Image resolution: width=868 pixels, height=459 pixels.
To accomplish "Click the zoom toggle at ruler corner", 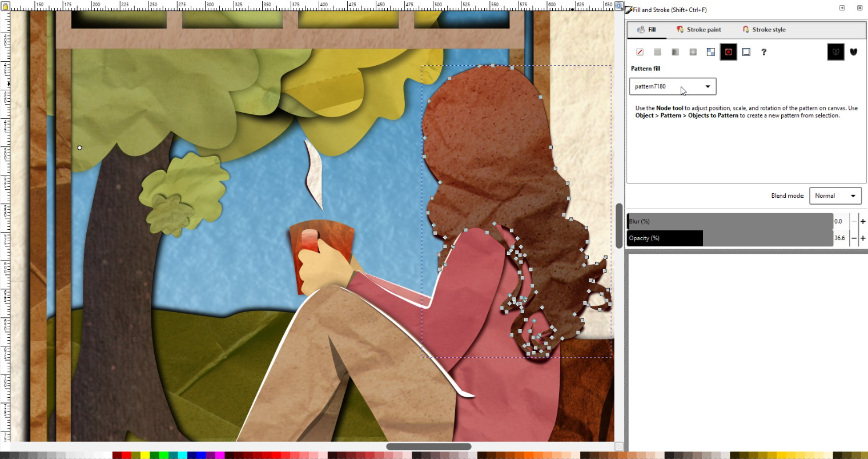I will click(x=619, y=6).
